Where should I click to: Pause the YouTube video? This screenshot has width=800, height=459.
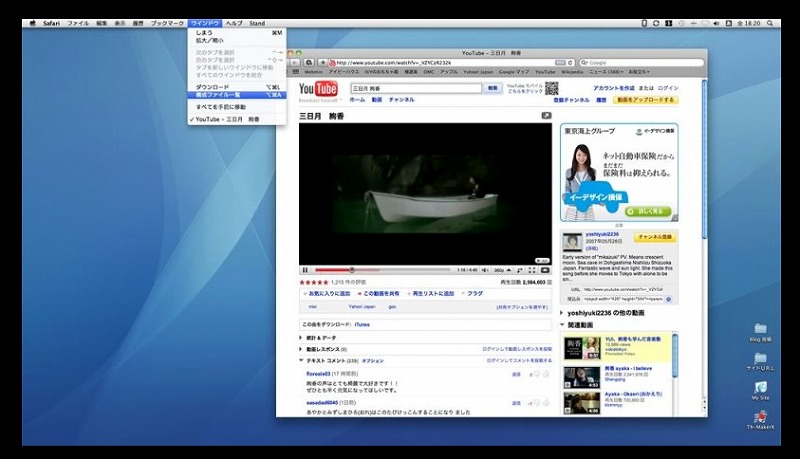click(306, 270)
